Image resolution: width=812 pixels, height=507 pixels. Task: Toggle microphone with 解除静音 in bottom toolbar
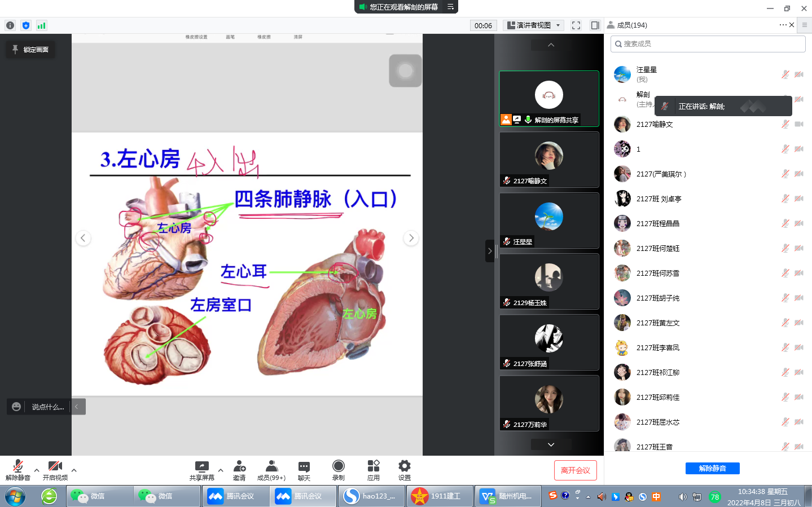tap(18, 469)
